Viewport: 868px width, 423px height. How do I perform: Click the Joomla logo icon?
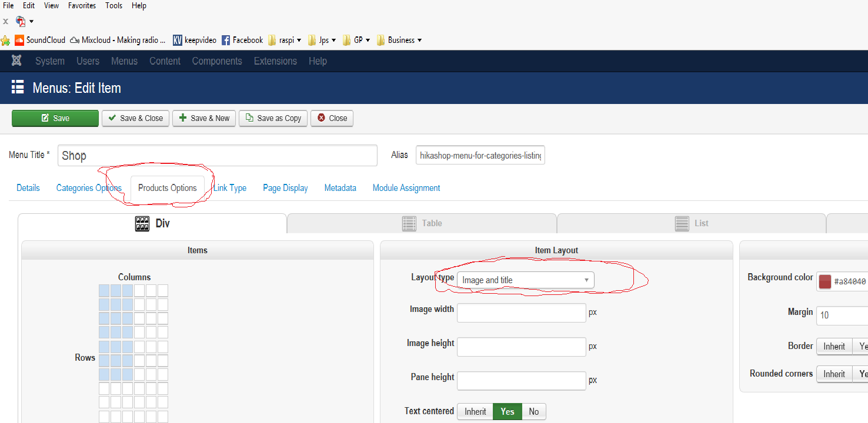(17, 61)
